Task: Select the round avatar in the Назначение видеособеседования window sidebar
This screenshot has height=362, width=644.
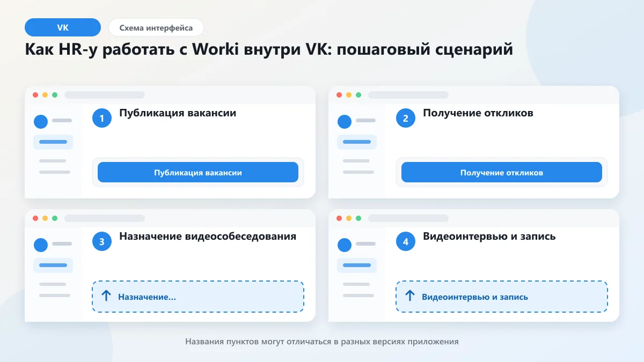Action: 41,245
